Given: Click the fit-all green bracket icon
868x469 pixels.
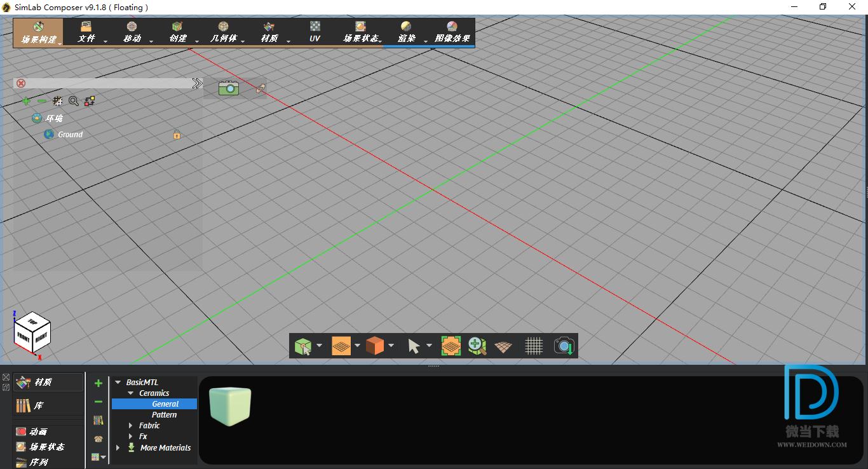Looking at the screenshot, I should coord(451,346).
